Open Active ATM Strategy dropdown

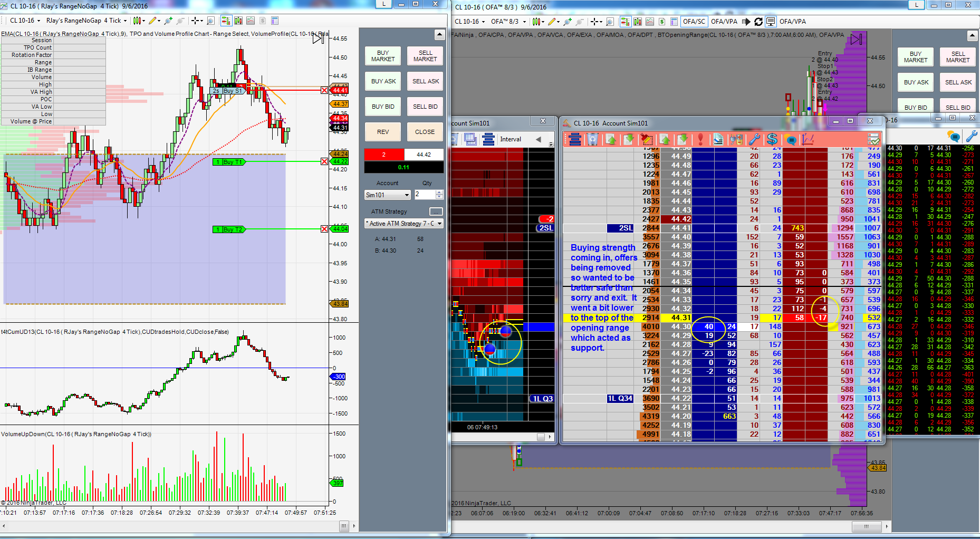point(404,224)
